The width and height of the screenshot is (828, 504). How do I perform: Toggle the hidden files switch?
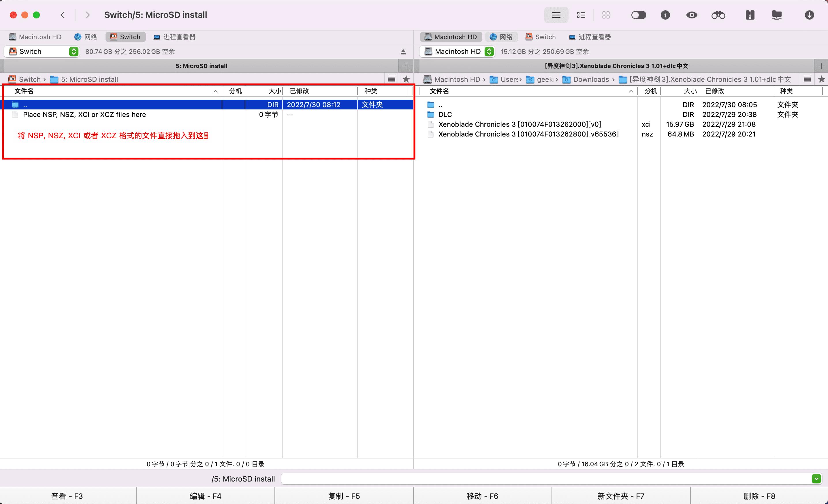(639, 15)
